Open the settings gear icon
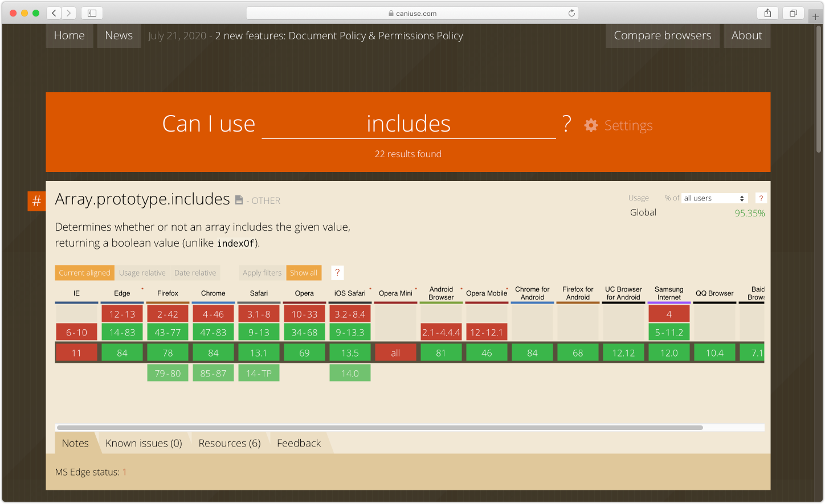Viewport: 825px width, 504px height. (x=591, y=125)
